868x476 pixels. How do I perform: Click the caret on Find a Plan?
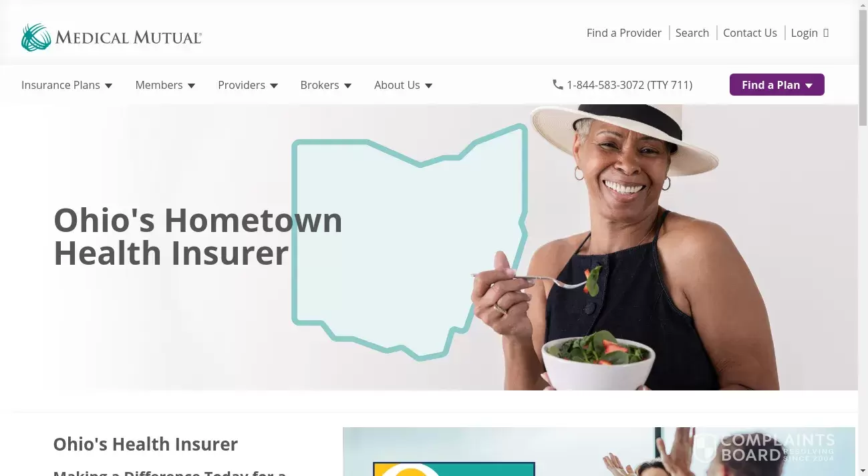[809, 86]
